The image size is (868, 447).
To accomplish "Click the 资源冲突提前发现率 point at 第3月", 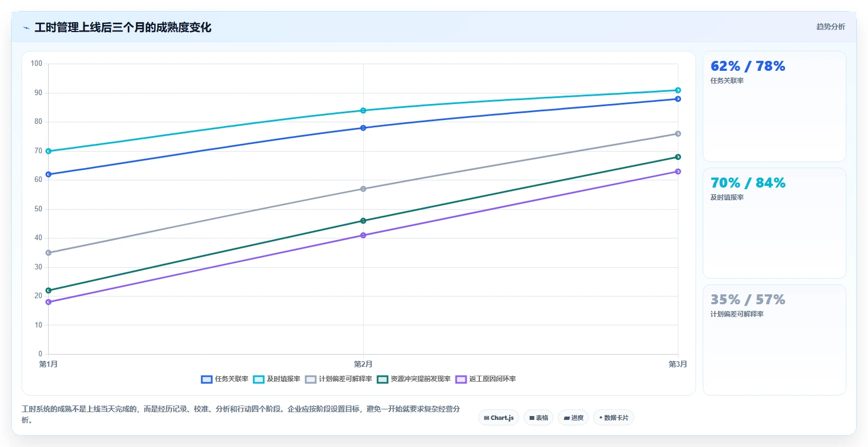I will point(678,157).
